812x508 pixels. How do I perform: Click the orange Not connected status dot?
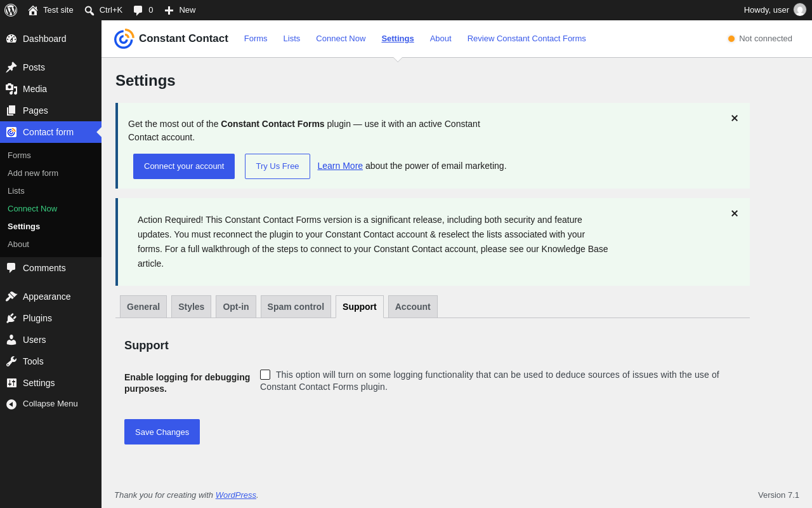(731, 39)
